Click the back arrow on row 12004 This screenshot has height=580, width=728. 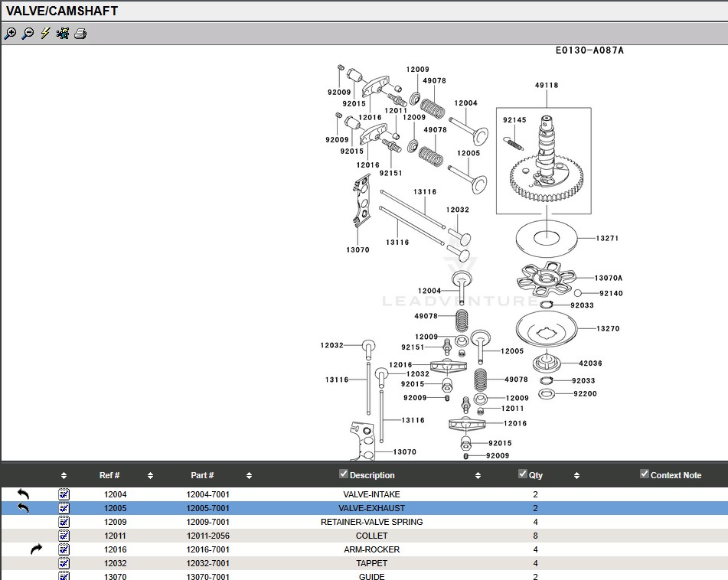click(x=23, y=494)
